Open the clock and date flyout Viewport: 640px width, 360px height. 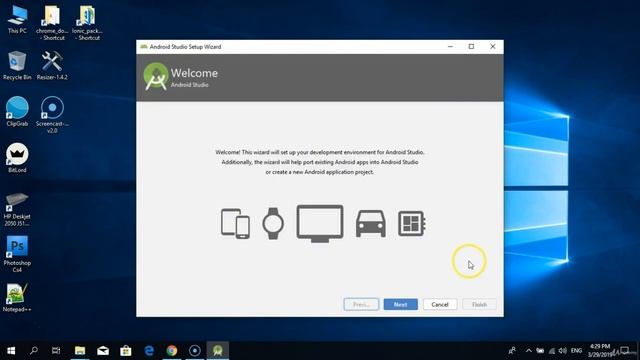click(x=600, y=351)
